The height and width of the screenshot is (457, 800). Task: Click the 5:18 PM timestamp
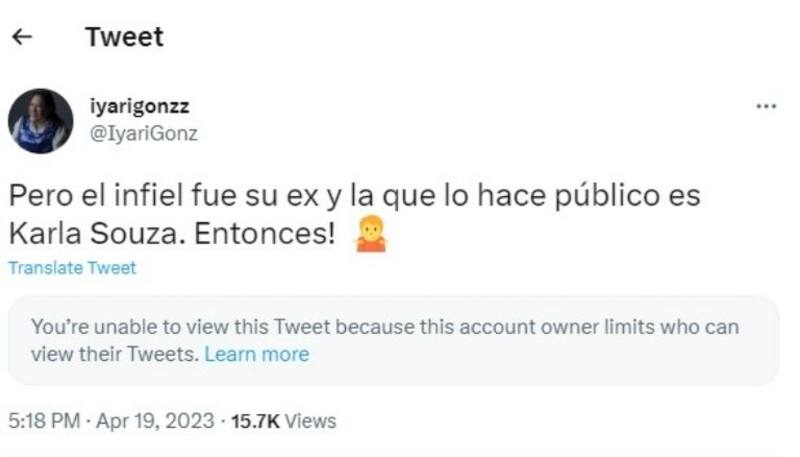coord(44,421)
